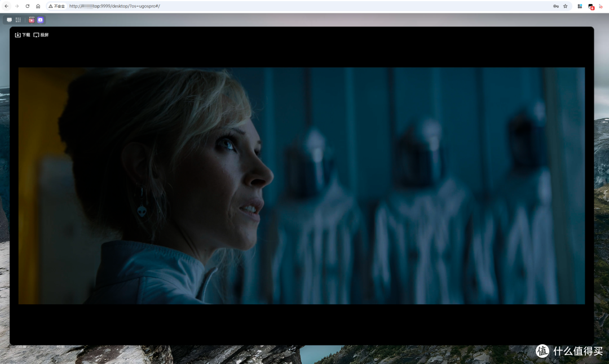Click the browser forward arrow
609x364 pixels.
coord(17,6)
